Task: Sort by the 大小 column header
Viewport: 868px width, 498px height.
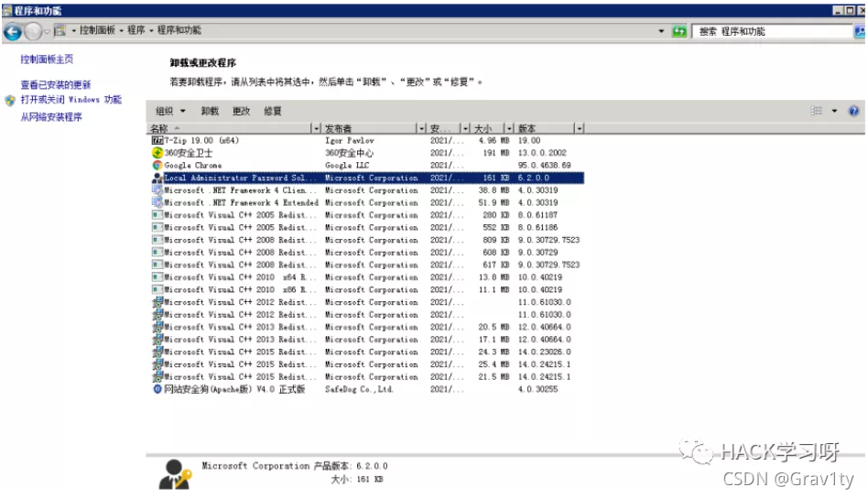Action: coord(487,128)
